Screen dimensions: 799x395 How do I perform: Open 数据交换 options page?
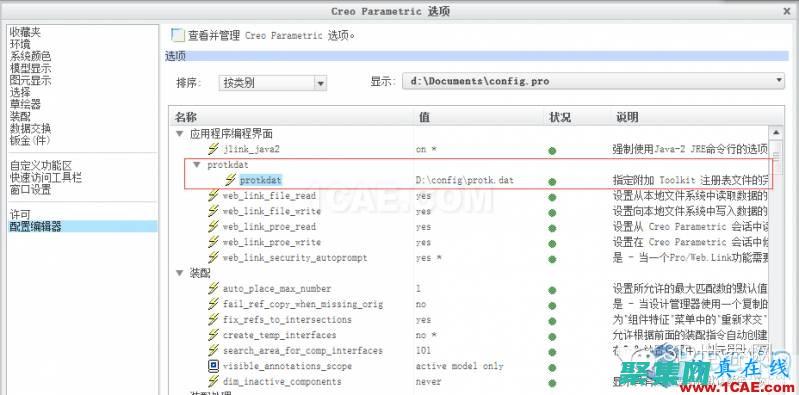point(30,128)
